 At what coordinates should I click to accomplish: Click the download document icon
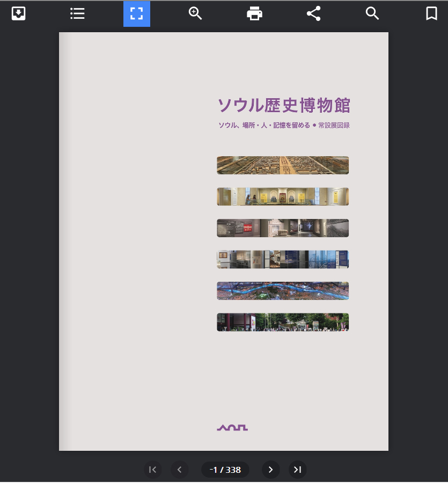click(x=19, y=14)
